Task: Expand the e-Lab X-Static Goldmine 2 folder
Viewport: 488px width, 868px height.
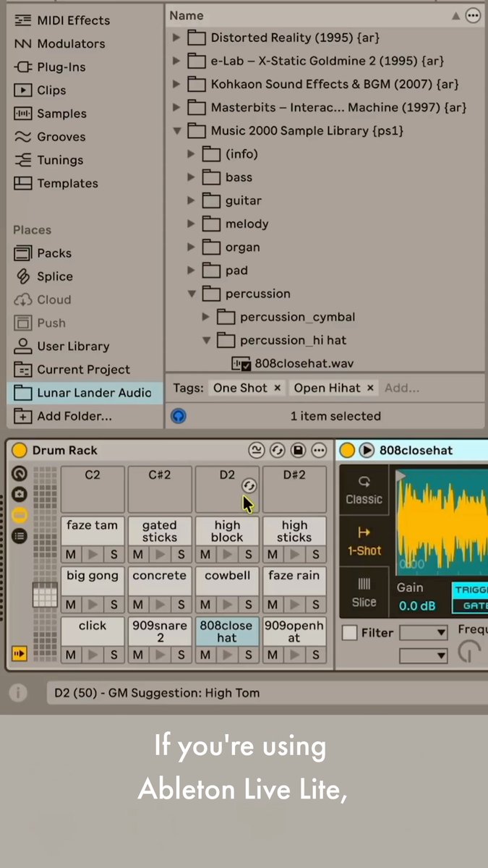Action: [x=176, y=61]
